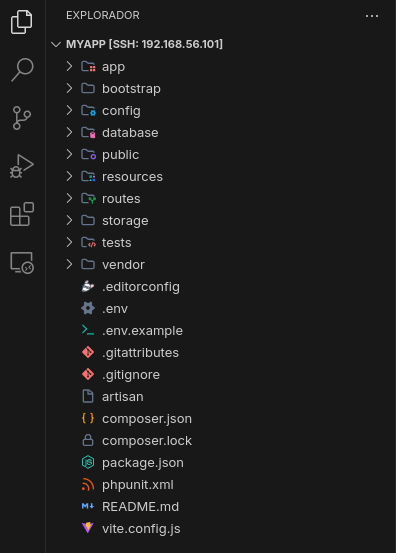
Task: Click the Explorer more actions ellipsis
Action: pyautogui.click(x=372, y=16)
